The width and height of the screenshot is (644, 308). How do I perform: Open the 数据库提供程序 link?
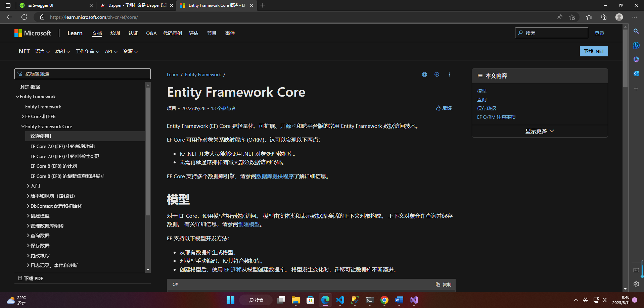click(275, 176)
